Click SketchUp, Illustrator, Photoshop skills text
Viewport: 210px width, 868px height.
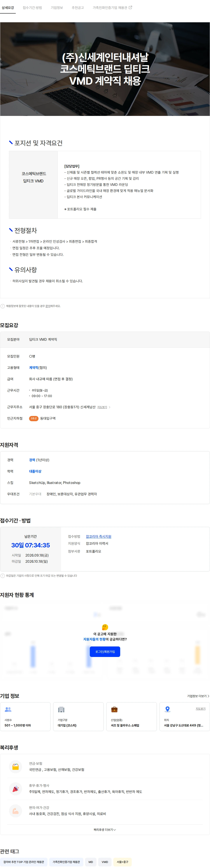[55, 483]
